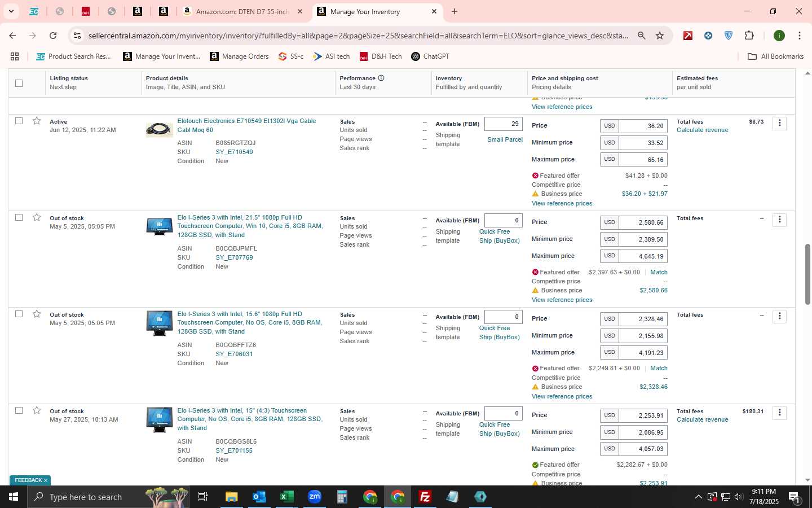Star the Elo I-Series 21.5" listing
This screenshot has width=812, height=508.
tap(37, 217)
